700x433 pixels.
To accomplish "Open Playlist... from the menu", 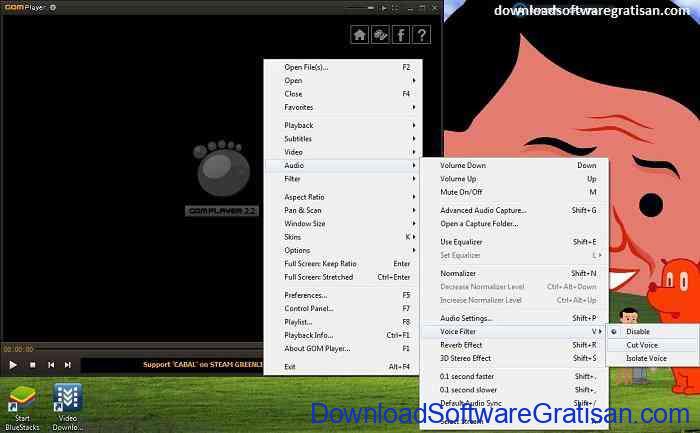I will pyautogui.click(x=342, y=322).
